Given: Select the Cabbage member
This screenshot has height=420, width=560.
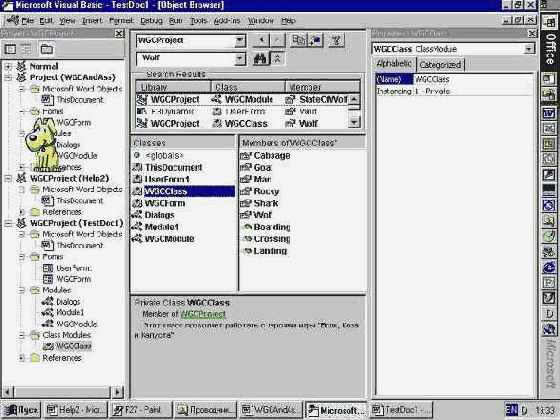Looking at the screenshot, I should click(x=271, y=155).
